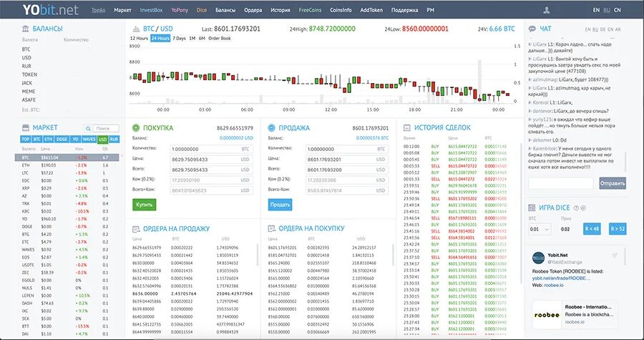Switch chat language to DE
The height and width of the screenshot is (340, 644).
pyautogui.click(x=603, y=29)
